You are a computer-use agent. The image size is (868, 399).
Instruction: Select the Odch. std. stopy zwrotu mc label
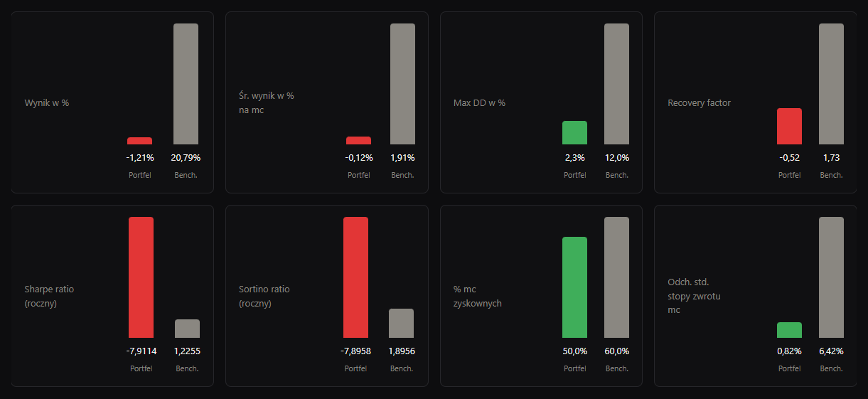point(694,296)
